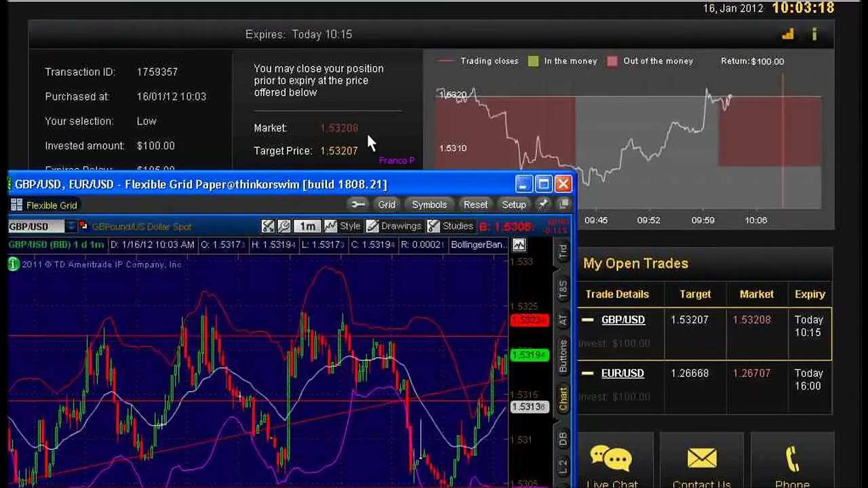Switch to the Trd side tab

click(563, 252)
